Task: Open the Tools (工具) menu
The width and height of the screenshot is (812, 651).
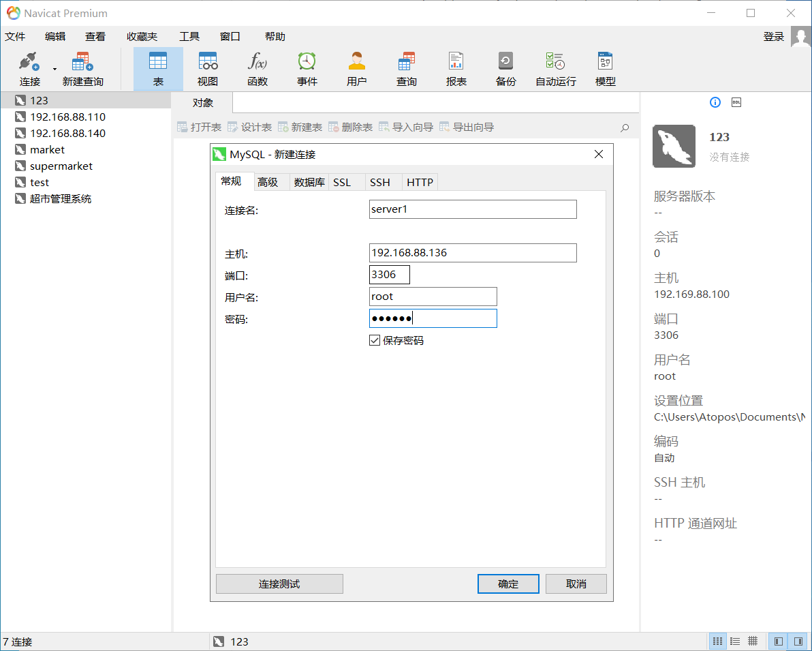Action: 189,37
